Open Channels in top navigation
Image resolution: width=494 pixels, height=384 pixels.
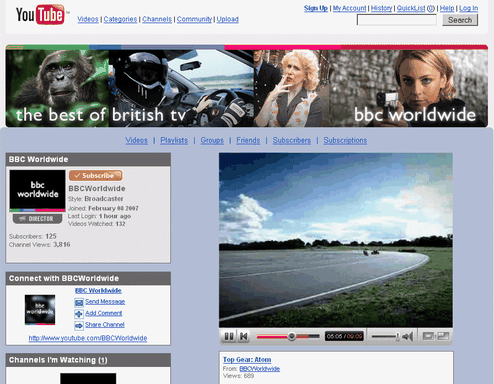pyautogui.click(x=157, y=19)
